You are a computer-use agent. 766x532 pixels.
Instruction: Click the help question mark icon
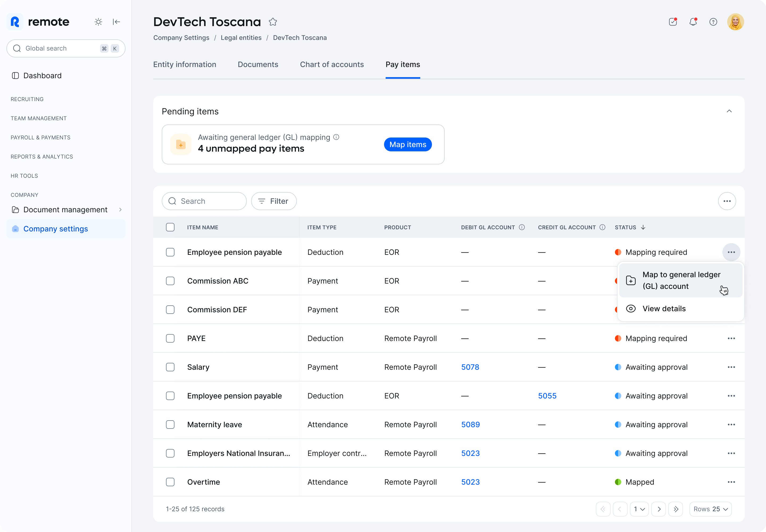[x=713, y=22]
